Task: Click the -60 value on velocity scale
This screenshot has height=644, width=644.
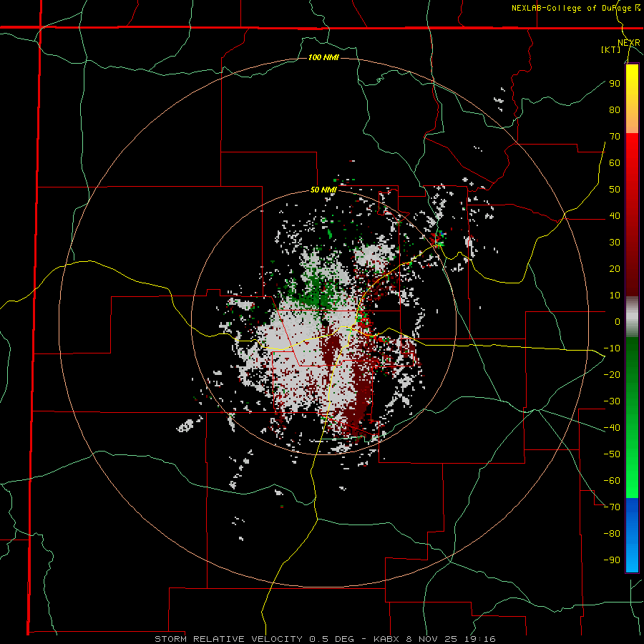Action: [x=612, y=481]
